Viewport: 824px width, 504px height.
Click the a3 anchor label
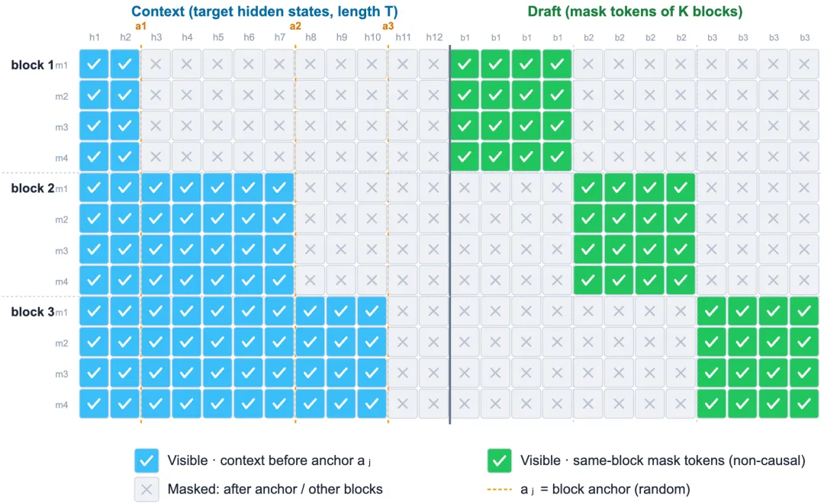pyautogui.click(x=388, y=26)
